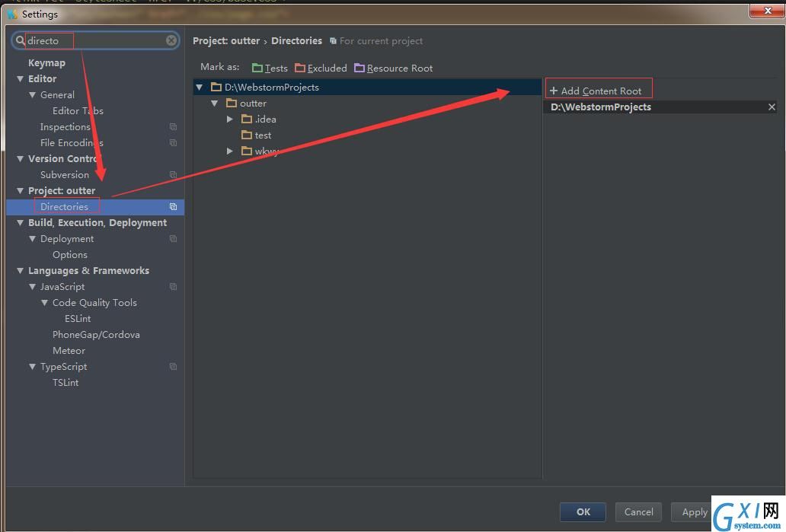The width and height of the screenshot is (786, 532).
Task: Click the project-level icon beside Inspections
Action: tap(173, 127)
